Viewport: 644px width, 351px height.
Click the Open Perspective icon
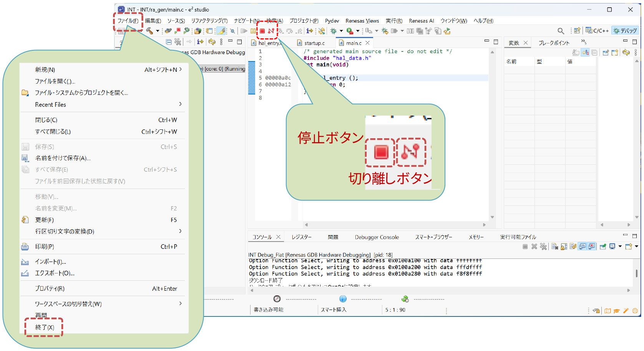coord(577,31)
